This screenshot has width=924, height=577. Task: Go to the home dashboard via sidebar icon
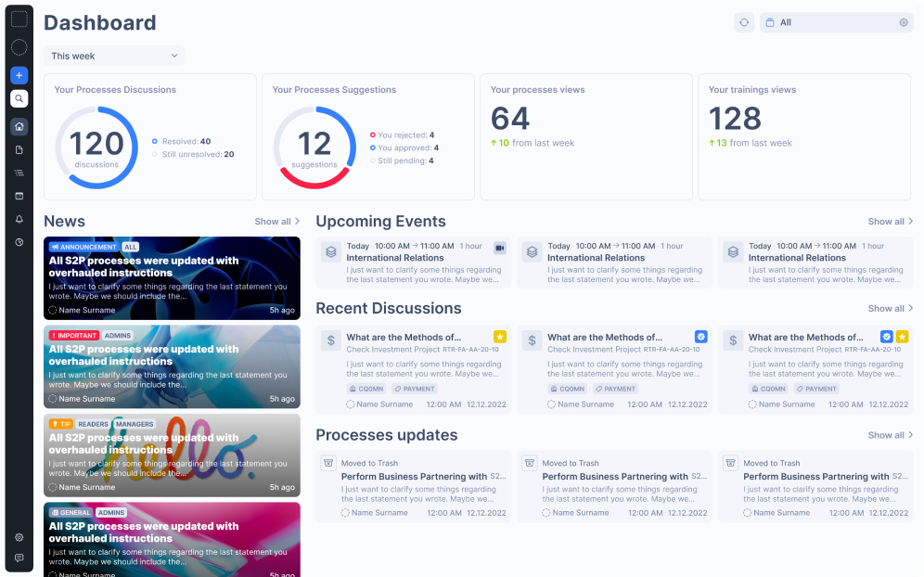point(19,126)
